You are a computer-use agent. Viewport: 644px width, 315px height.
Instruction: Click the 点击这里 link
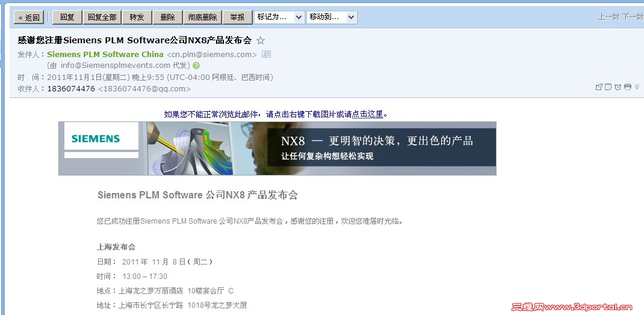[x=367, y=114]
